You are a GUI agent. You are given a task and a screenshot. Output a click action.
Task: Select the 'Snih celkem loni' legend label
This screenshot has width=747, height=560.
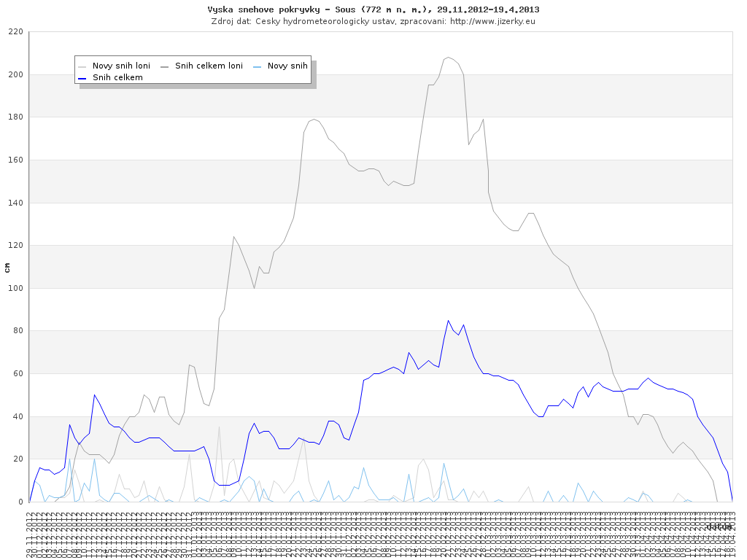[x=209, y=66]
